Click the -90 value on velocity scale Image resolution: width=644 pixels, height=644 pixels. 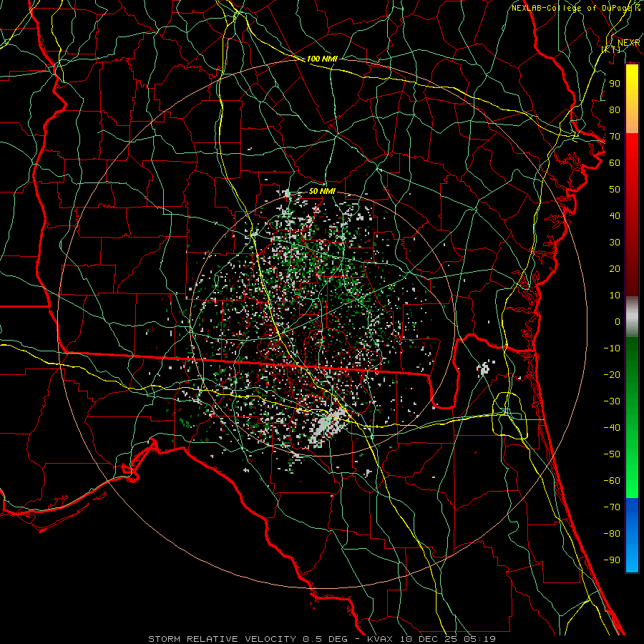pos(612,560)
